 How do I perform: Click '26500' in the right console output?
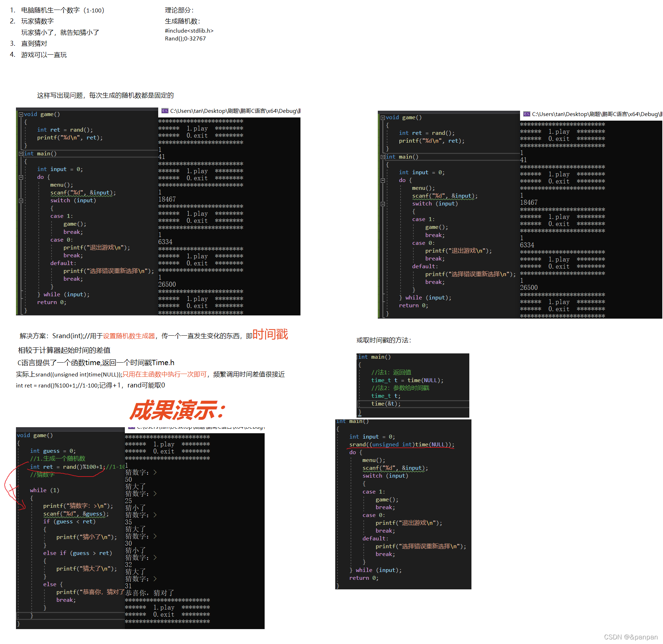pos(529,288)
